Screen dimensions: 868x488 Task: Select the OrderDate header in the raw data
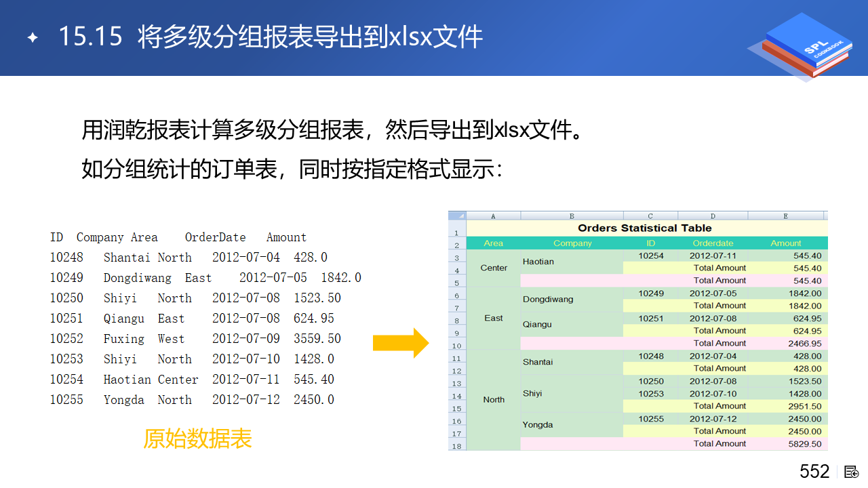click(x=216, y=237)
